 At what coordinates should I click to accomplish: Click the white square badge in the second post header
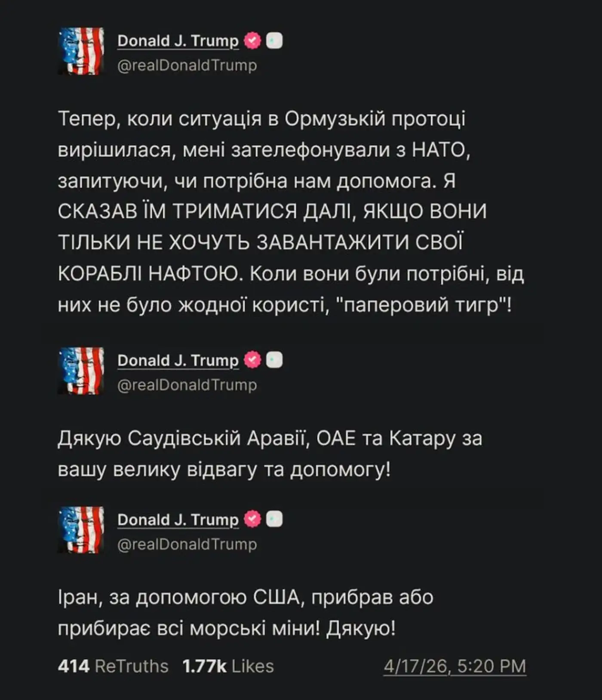(274, 360)
